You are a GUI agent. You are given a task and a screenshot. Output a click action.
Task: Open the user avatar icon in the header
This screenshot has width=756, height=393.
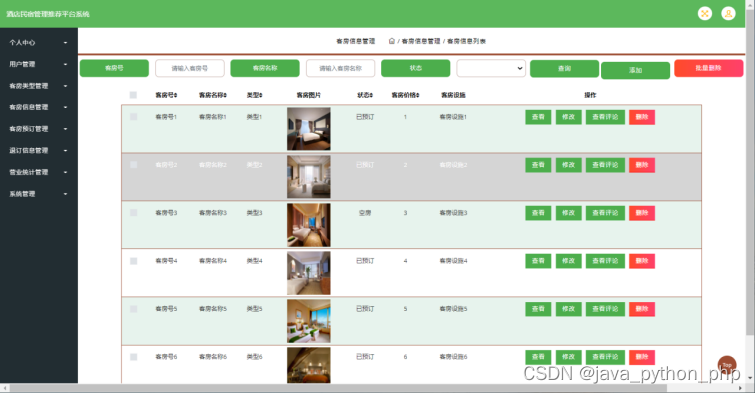(728, 14)
